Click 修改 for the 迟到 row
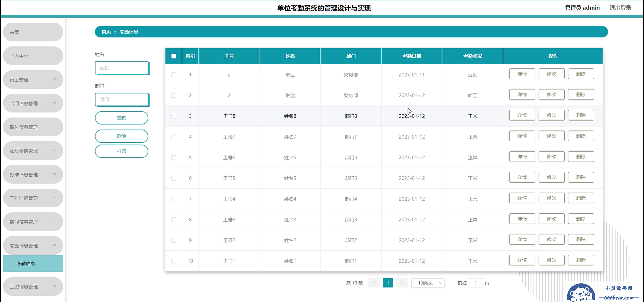The image size is (644, 302). click(551, 74)
